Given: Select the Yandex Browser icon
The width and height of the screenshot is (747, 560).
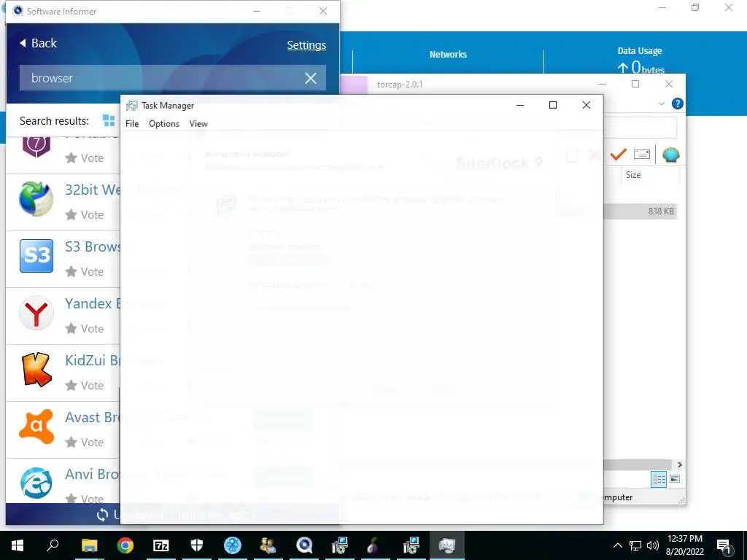Looking at the screenshot, I should point(36,313).
